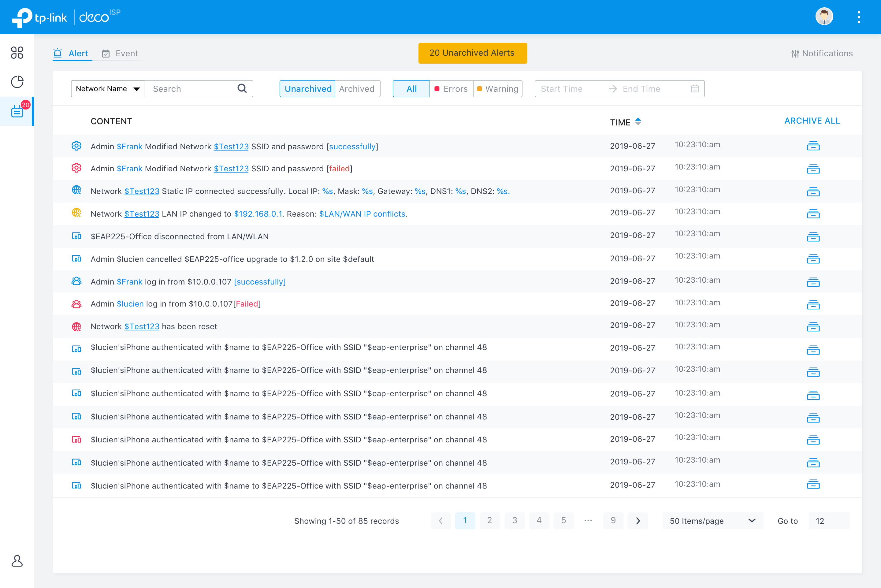Open the account person icon at sidebar bottom
Viewport: 881px width, 588px height.
pyautogui.click(x=17, y=561)
